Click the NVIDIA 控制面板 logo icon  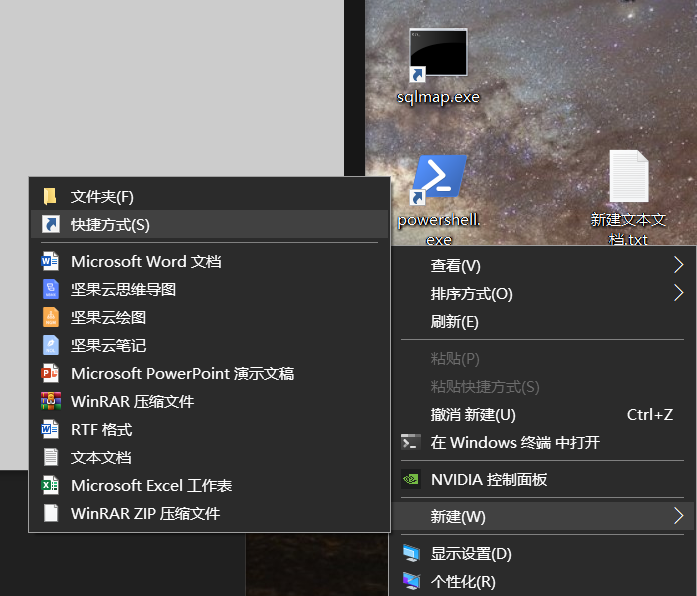(x=411, y=479)
